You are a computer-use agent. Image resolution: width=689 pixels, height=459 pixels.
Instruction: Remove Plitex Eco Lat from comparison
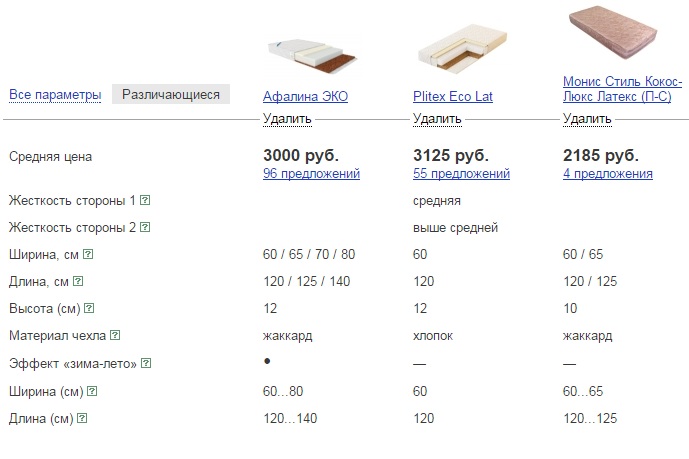coord(437,119)
